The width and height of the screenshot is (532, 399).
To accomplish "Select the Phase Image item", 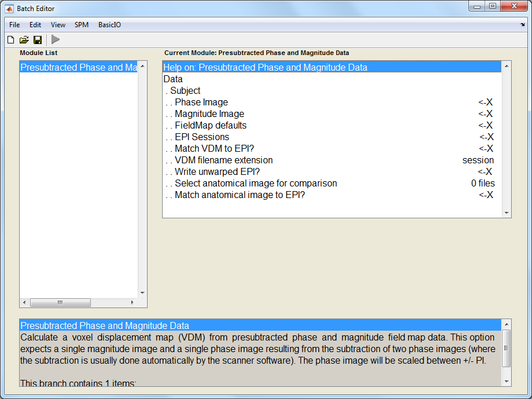I will click(201, 103).
